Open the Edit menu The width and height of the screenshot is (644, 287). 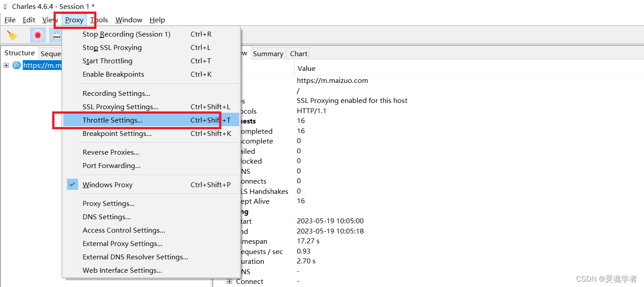tap(29, 20)
